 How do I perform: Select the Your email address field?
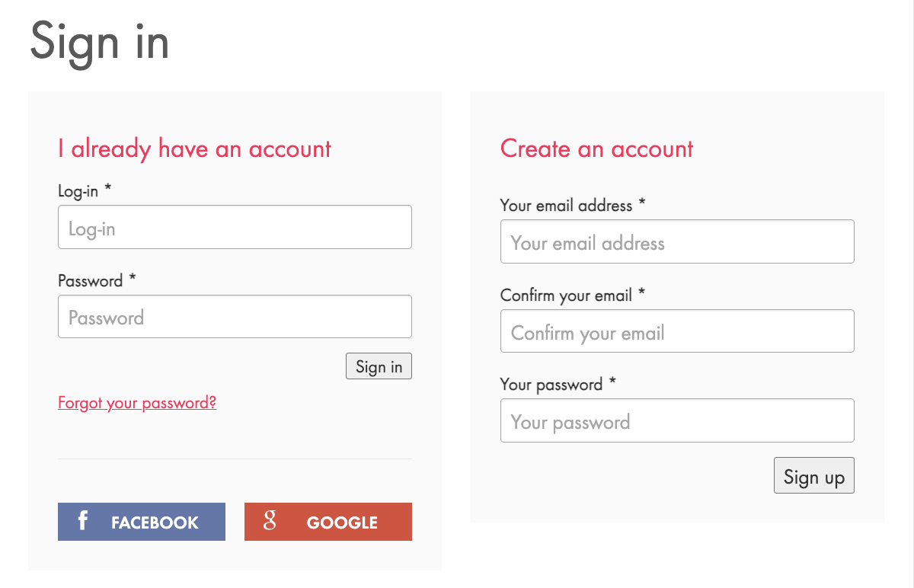click(677, 241)
